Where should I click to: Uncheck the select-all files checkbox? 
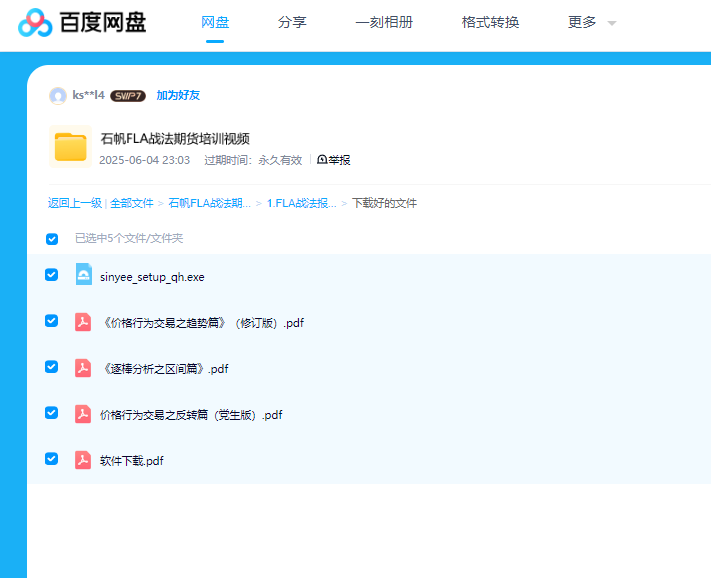(x=52, y=239)
